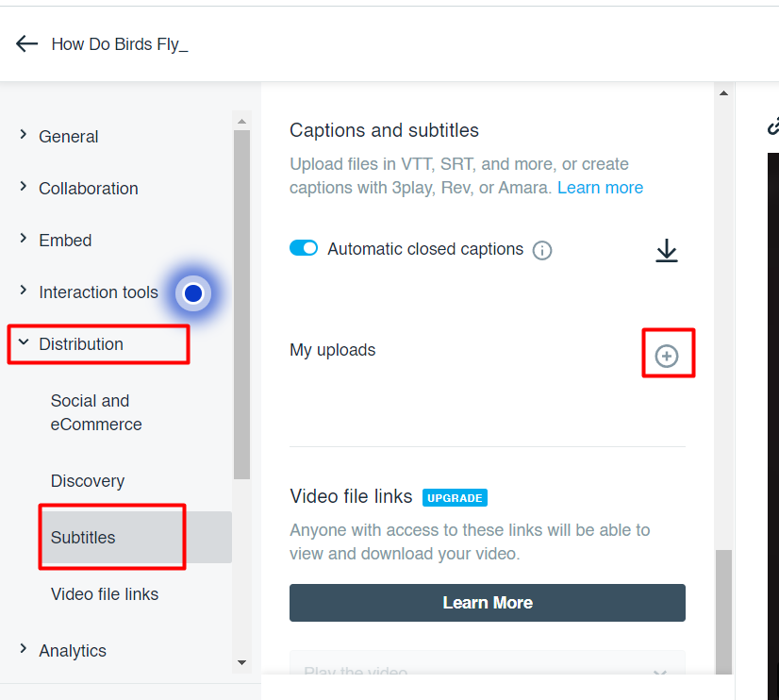This screenshot has height=700, width=779.
Task: Click sidebar scrollbar up arrow
Action: tap(242, 121)
